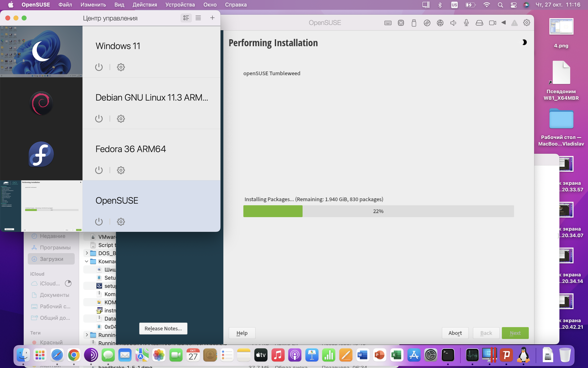The height and width of the screenshot is (368, 588).
Task: Select Недавние in Finder sidebar
Action: pos(51,236)
